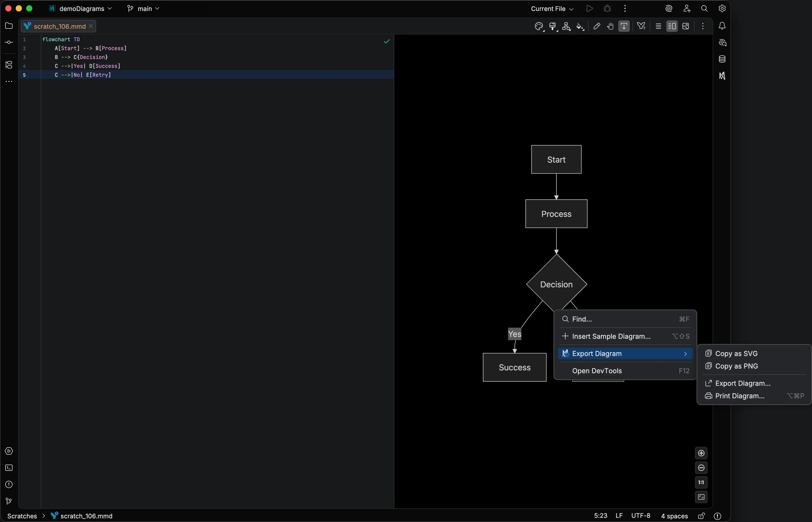Toggle the file read-only lock icon
Screen dimensions: 812x522
[702, 516]
